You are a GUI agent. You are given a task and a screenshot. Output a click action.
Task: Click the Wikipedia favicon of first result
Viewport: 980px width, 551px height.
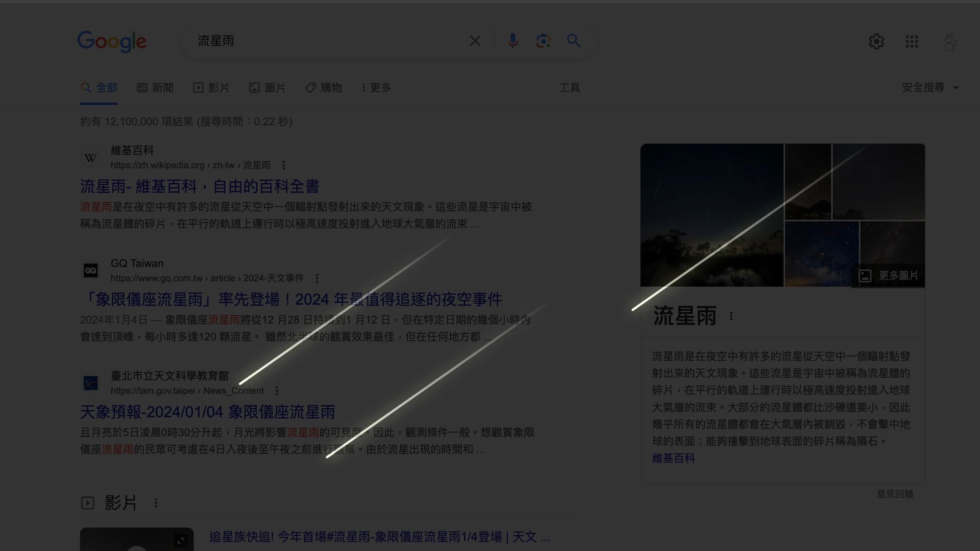pyautogui.click(x=91, y=158)
